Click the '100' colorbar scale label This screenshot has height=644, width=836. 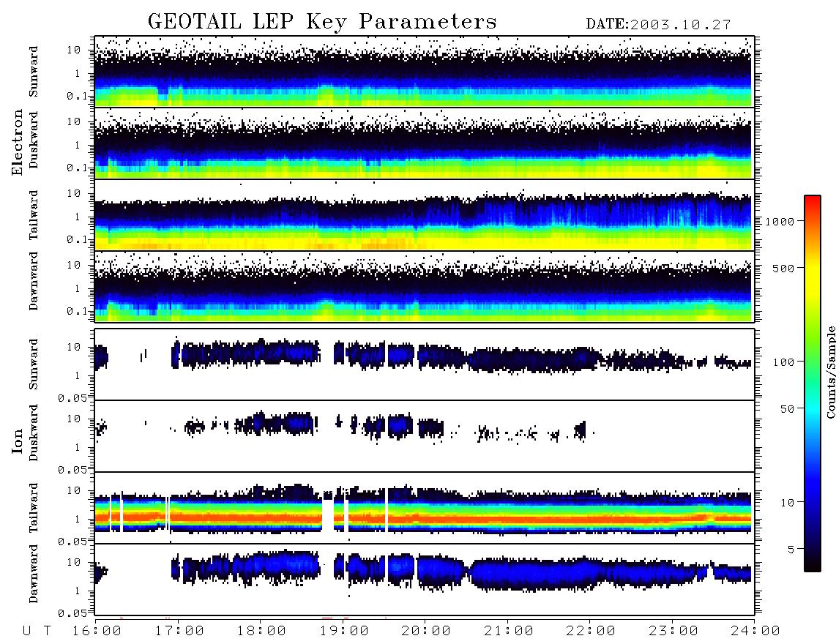783,362
